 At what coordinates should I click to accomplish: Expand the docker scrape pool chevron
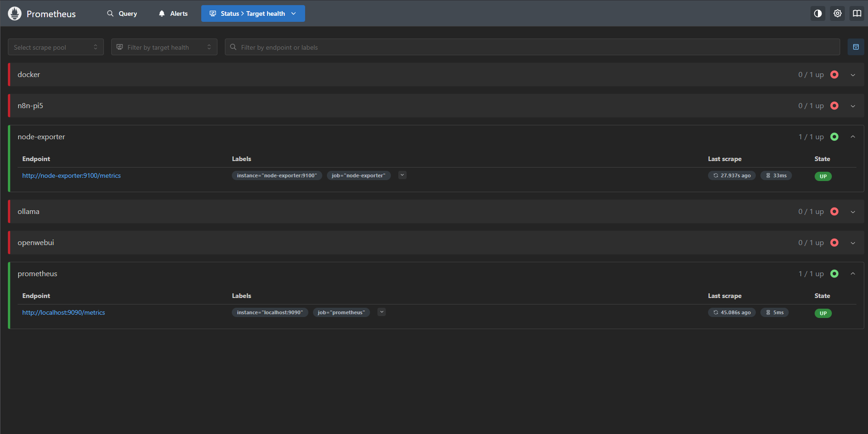pos(853,75)
